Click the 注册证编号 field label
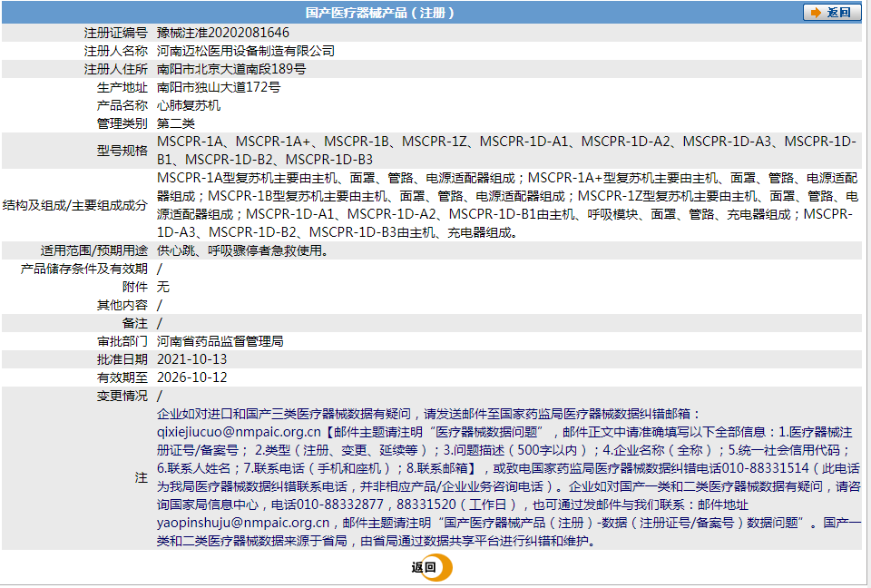 pyautogui.click(x=115, y=33)
